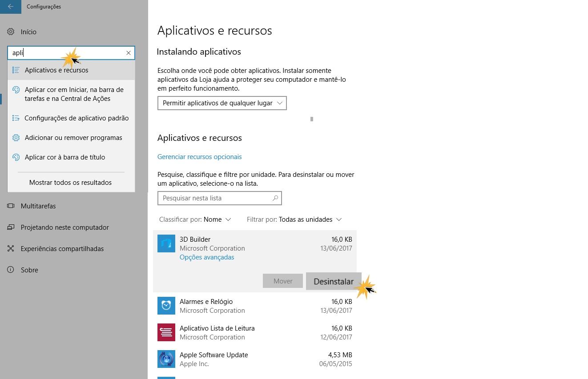Click the palette icon beside Aplicar cor em Iniciar
This screenshot has width=588, height=379.
click(x=16, y=90)
